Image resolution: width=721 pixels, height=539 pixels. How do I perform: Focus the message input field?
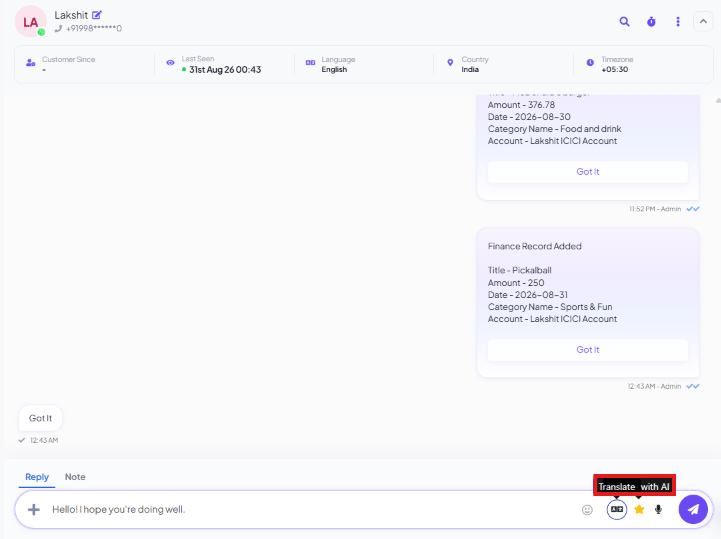click(x=313, y=510)
